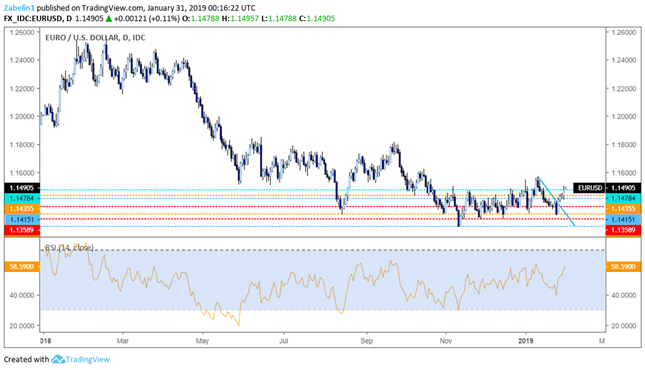The image size is (645, 370).
Task: Click the May label on time axis
Action: click(x=202, y=341)
